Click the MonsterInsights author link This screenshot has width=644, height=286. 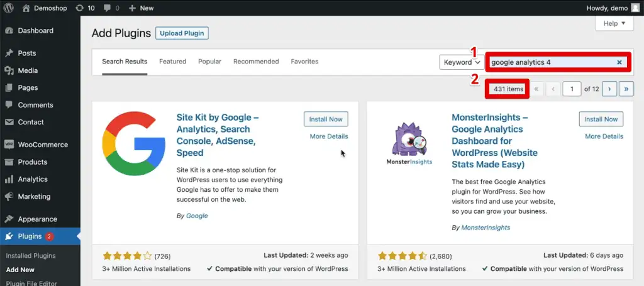486,228
